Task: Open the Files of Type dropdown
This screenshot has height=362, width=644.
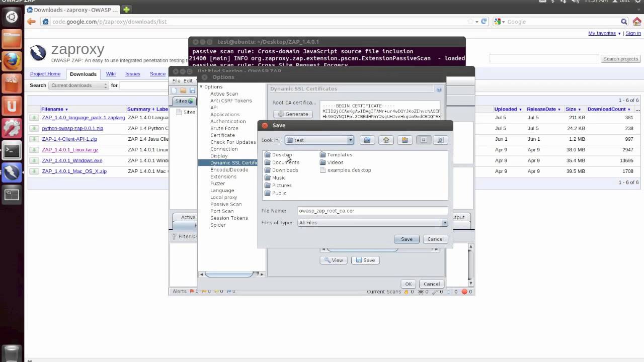Action: pos(372,223)
